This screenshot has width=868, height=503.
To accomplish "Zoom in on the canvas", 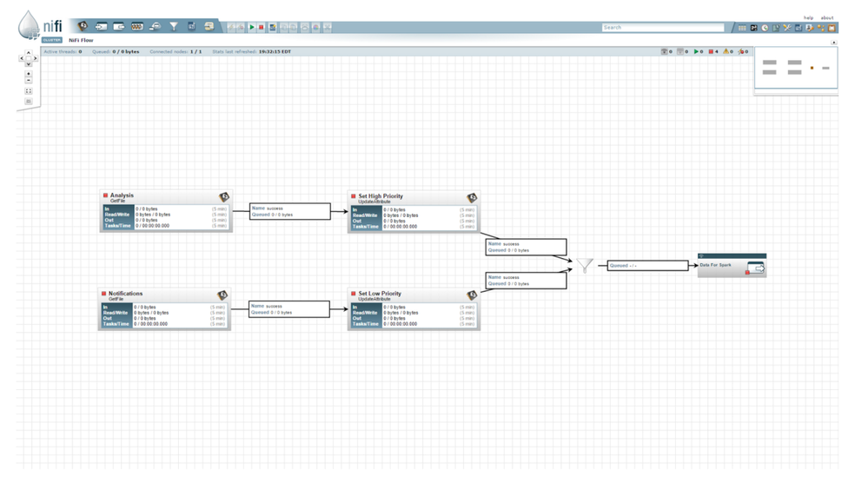I will (28, 74).
